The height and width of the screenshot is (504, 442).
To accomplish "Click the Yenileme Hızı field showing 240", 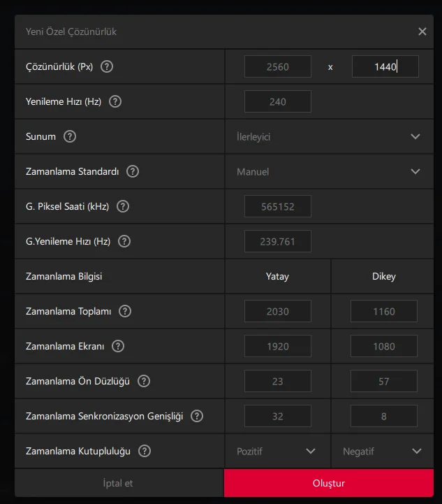I will (x=277, y=102).
